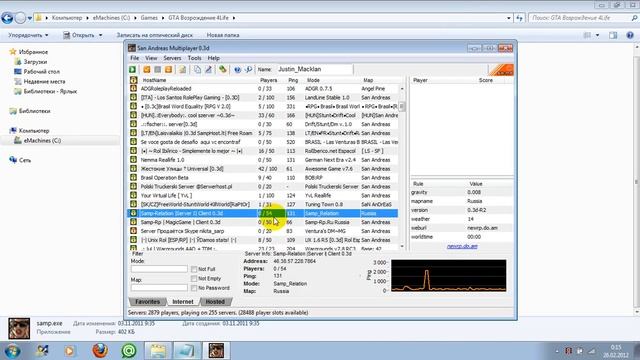
Task: Show hidden tray icons arrow
Action: tap(557, 351)
